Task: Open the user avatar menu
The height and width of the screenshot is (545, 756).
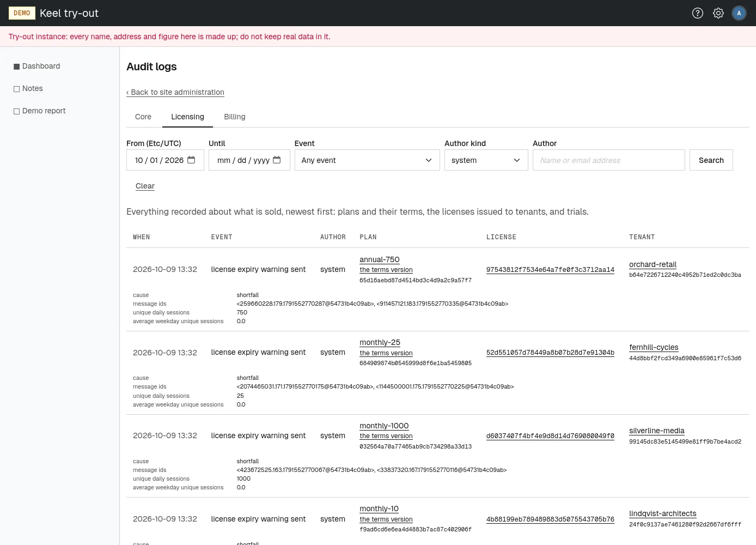Action: point(739,13)
